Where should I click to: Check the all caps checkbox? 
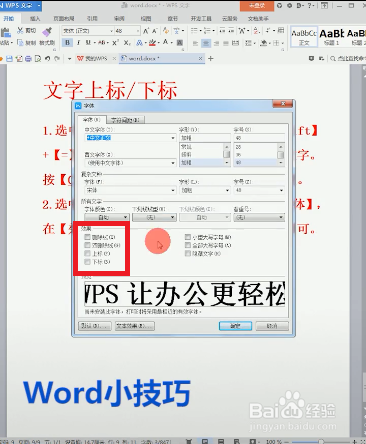coord(188,245)
